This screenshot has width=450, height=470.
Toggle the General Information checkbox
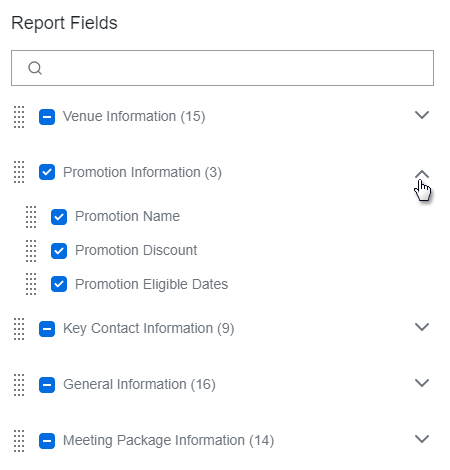click(47, 385)
